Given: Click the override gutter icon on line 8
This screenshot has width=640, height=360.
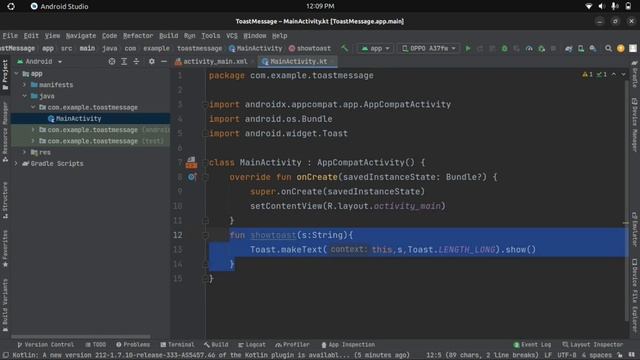Looking at the screenshot, I should coord(192,177).
